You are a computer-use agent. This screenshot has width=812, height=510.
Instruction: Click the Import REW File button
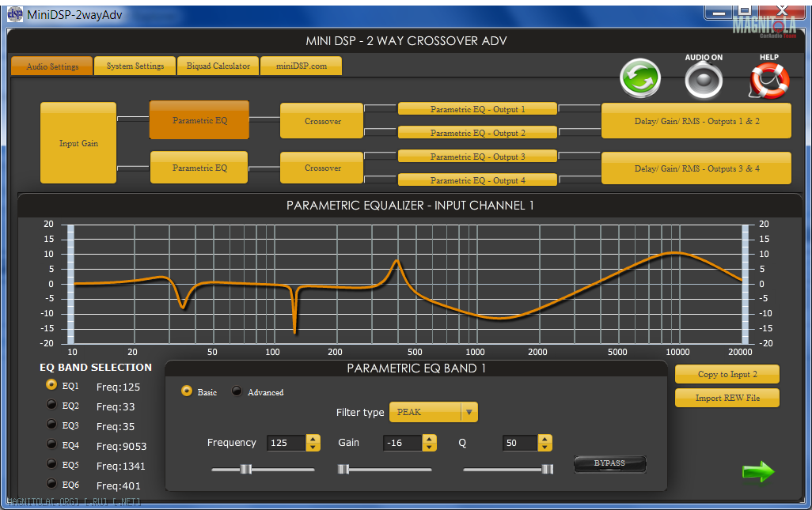point(727,398)
